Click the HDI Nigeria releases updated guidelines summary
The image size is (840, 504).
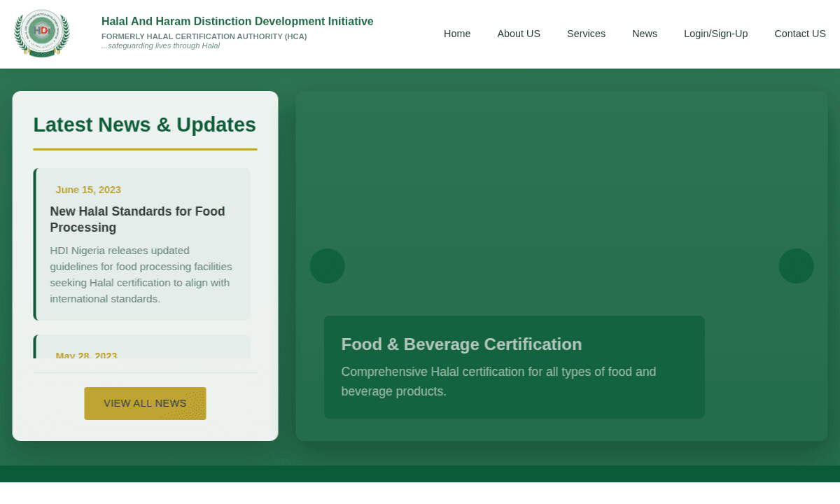coord(142,274)
